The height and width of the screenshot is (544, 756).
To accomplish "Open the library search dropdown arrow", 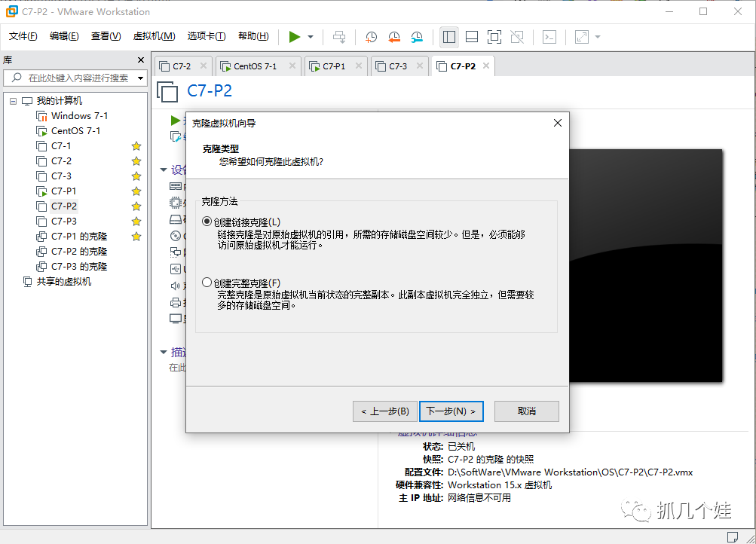I will pyautogui.click(x=141, y=78).
